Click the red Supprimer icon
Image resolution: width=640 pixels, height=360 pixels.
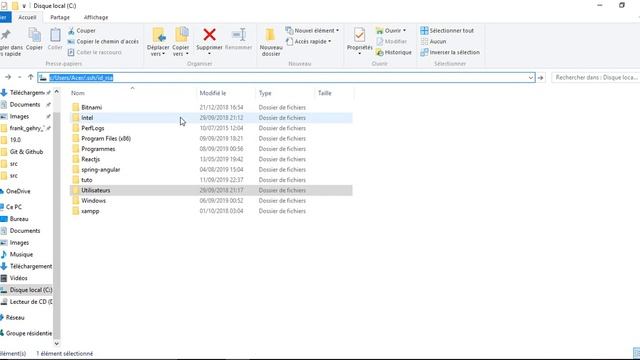tap(209, 35)
